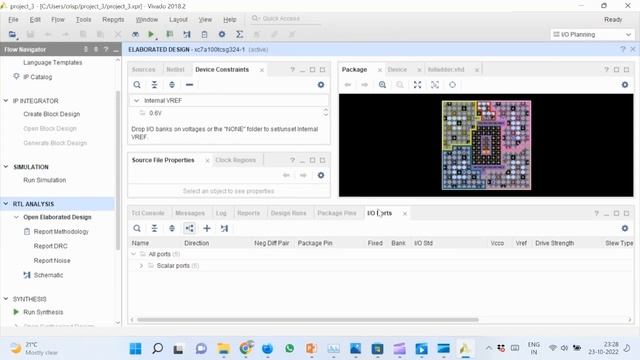This screenshot has height=360, width=640.
Task: Open the File menu
Action: point(13,20)
